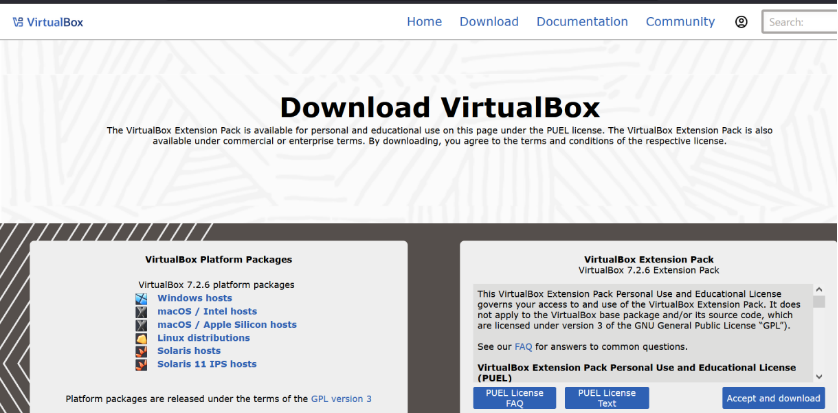
Task: Click the Download VirtualBox heading
Action: click(440, 107)
